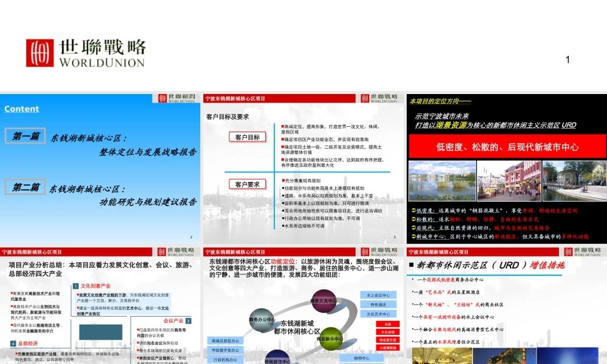
Task: Select the 客户目标 red-bordered box
Action: [248, 137]
